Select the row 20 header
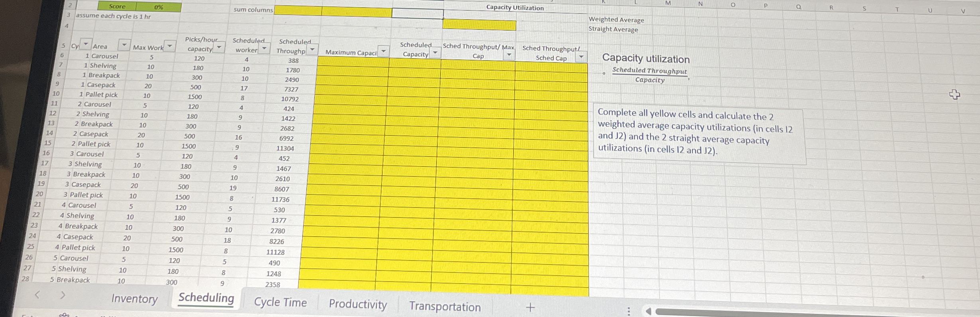The width and height of the screenshot is (980, 317). [x=39, y=194]
